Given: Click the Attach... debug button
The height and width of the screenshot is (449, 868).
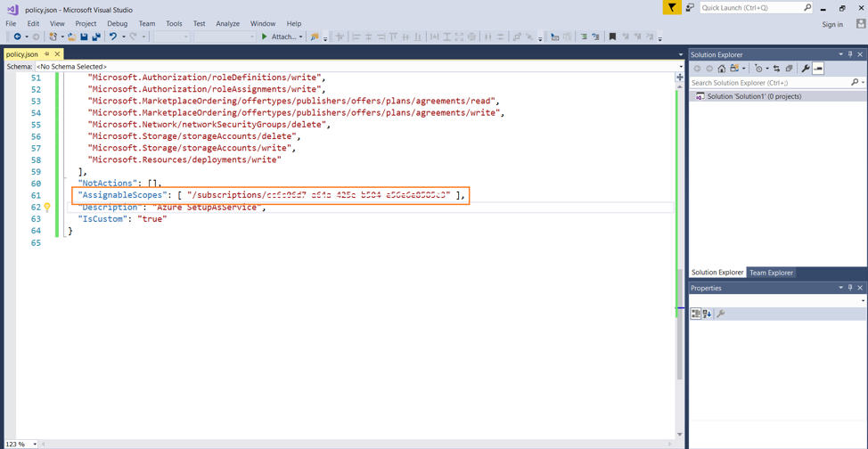Looking at the screenshot, I should pos(282,37).
